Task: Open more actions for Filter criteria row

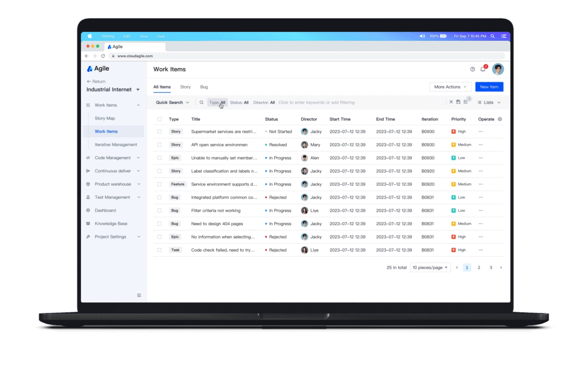Action: (481, 211)
